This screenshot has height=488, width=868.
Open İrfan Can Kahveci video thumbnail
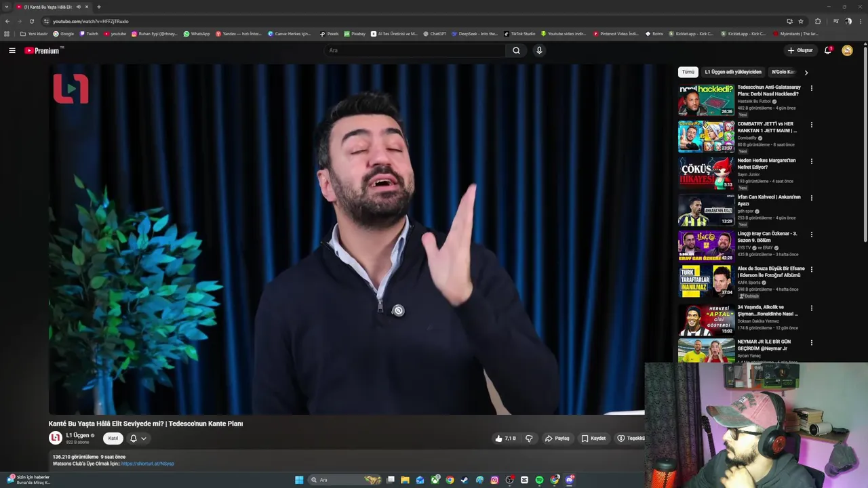[706, 209]
